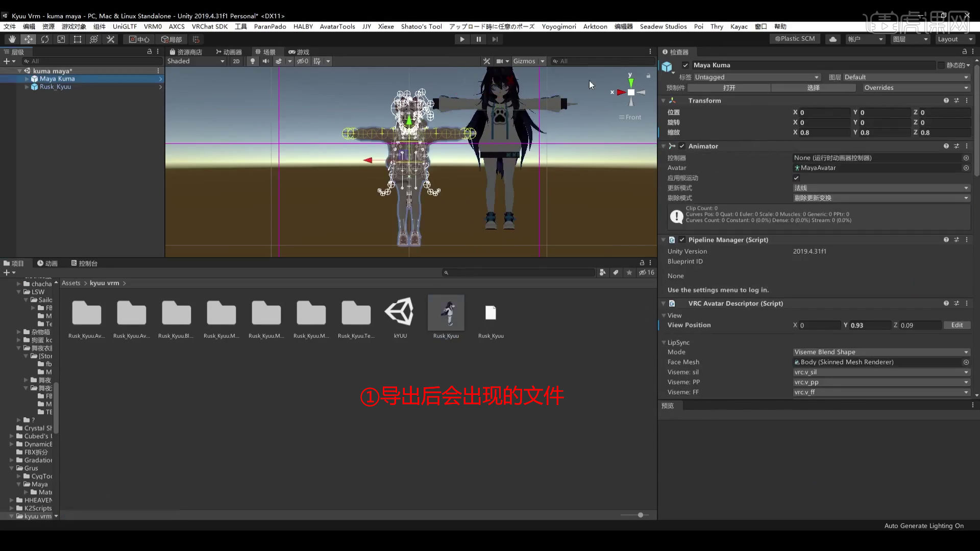Disable 应用根运动 checkbox in Animator

[796, 178]
